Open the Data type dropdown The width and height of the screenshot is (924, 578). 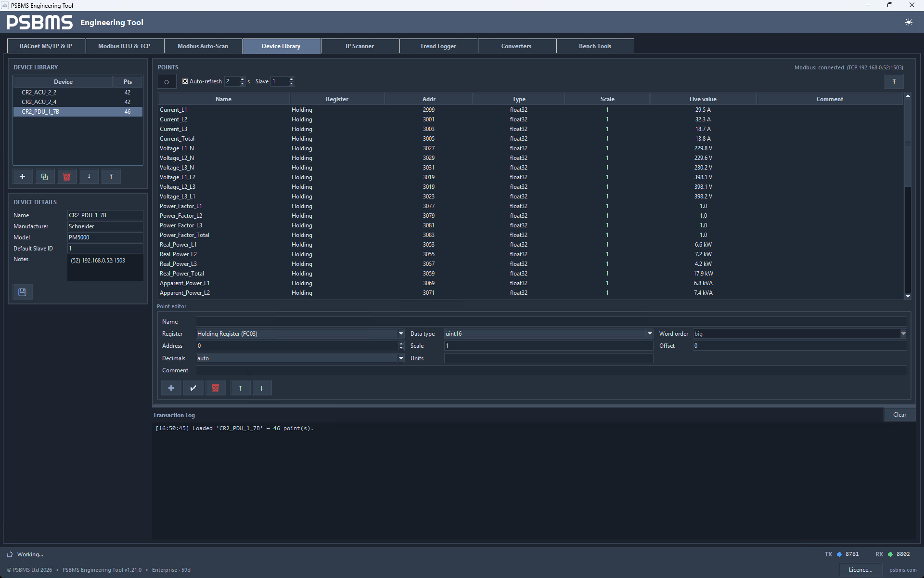pyautogui.click(x=650, y=333)
